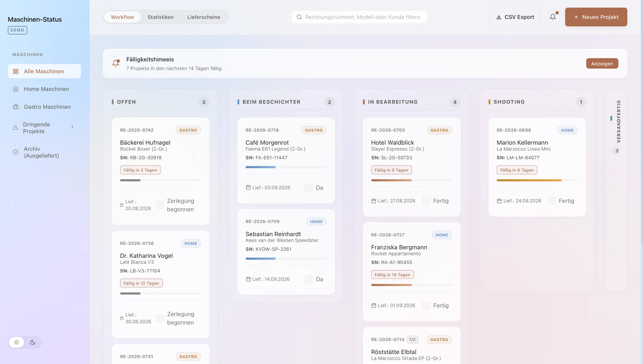Click calendar icon on Dr. Katharina Vogel card
The width and height of the screenshot is (643, 364).
[122, 318]
